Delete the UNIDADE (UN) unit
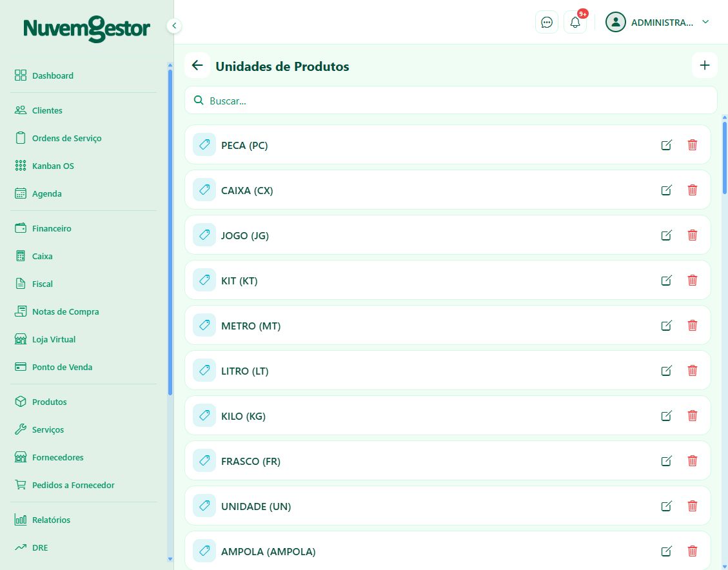728x570 pixels. [x=693, y=506]
